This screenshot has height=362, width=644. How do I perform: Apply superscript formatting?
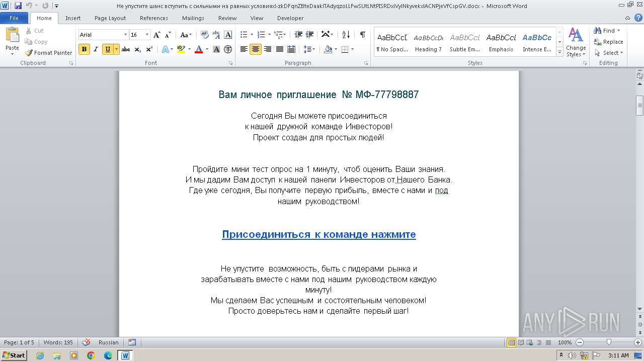(x=149, y=49)
